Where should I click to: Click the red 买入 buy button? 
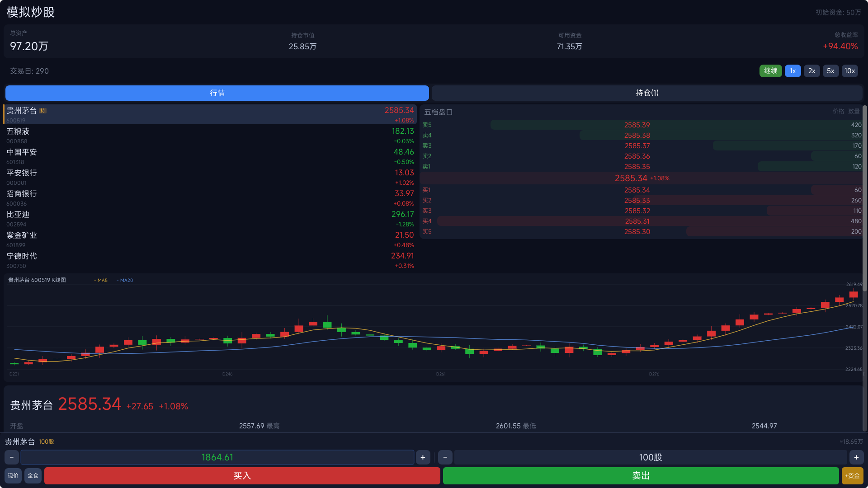(242, 476)
